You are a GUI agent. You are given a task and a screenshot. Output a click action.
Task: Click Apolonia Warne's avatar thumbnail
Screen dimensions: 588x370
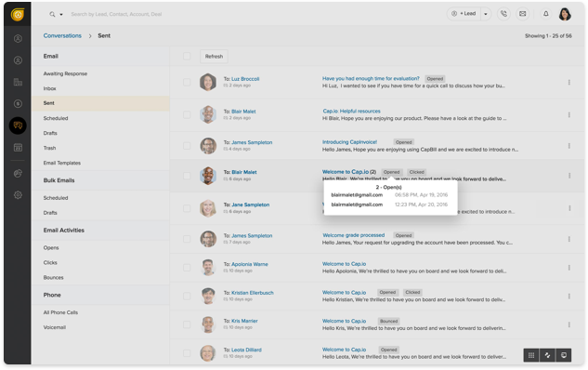(x=208, y=268)
